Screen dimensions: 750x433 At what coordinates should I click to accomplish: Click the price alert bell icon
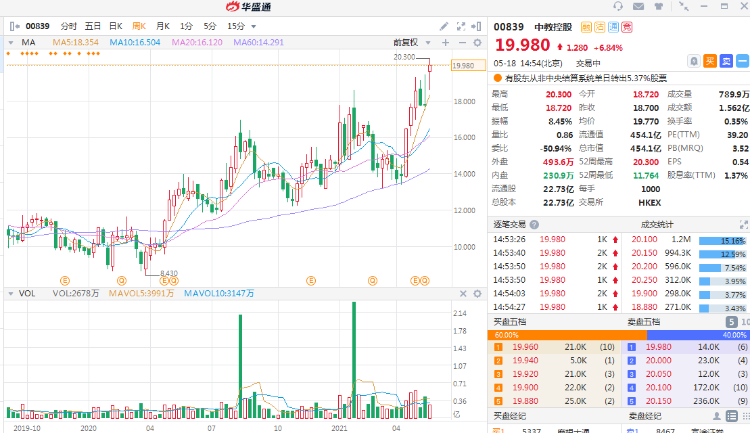[x=694, y=61]
